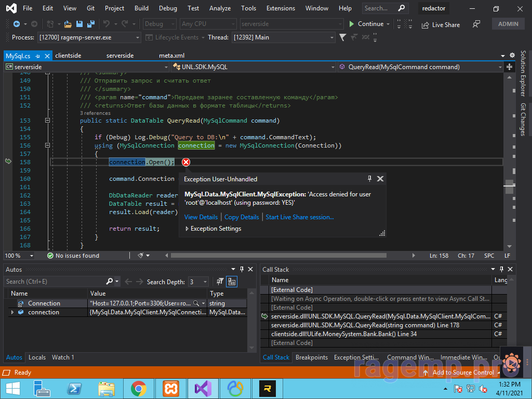This screenshot has width=532, height=399.
Task: Click the Windows Start button
Action: (13, 389)
